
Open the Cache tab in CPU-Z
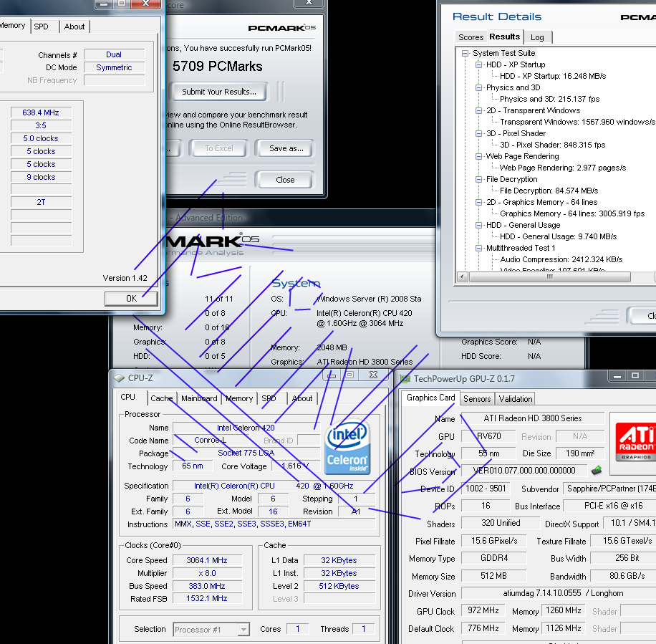pos(161,398)
